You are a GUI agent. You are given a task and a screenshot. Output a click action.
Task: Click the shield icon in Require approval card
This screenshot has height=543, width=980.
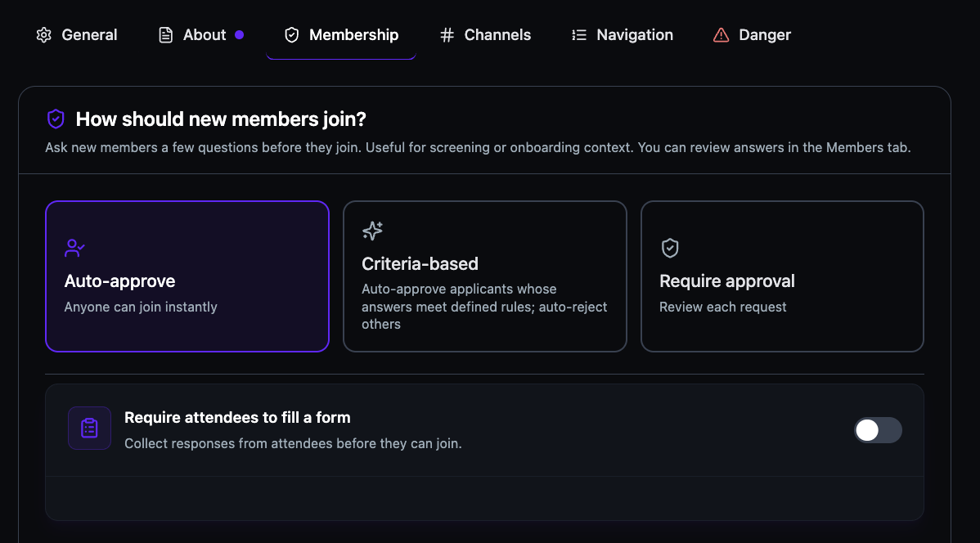pos(670,248)
